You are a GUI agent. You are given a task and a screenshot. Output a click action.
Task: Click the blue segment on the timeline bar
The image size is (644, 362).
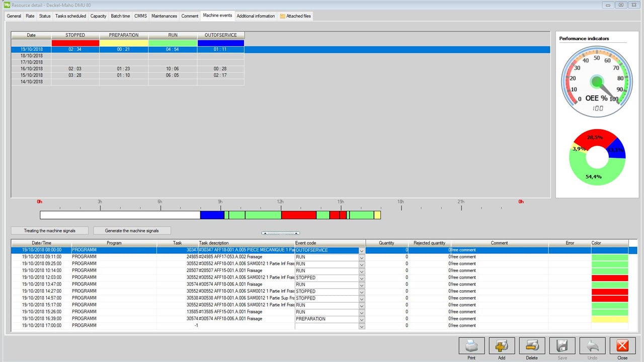(x=212, y=215)
